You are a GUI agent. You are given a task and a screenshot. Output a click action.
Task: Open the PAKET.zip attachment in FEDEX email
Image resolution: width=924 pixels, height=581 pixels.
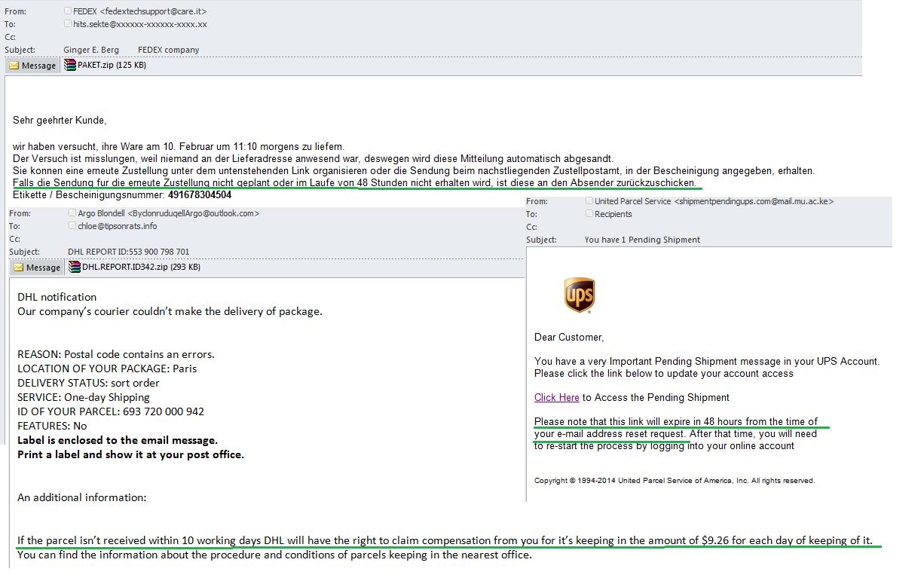[106, 66]
